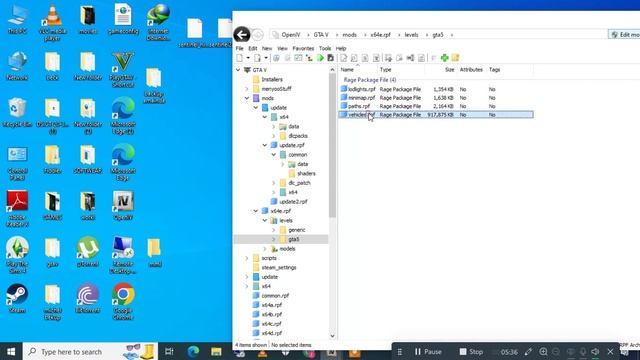Image resolution: width=640 pixels, height=360 pixels.
Task: Open Recycle Bin on desktop
Action: pyautogui.click(x=17, y=113)
